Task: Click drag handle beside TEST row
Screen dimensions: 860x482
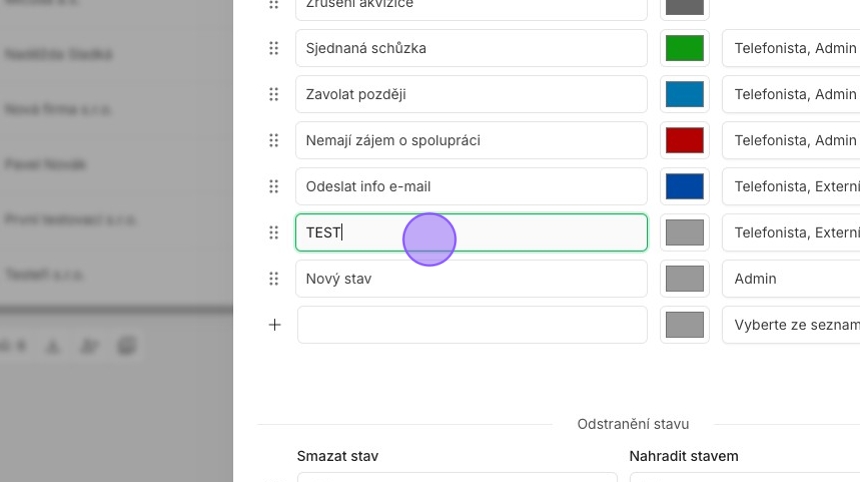Action: pyautogui.click(x=274, y=233)
